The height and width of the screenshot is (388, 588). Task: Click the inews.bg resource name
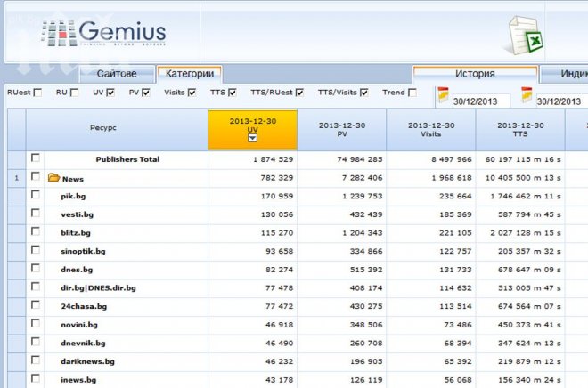(x=78, y=380)
